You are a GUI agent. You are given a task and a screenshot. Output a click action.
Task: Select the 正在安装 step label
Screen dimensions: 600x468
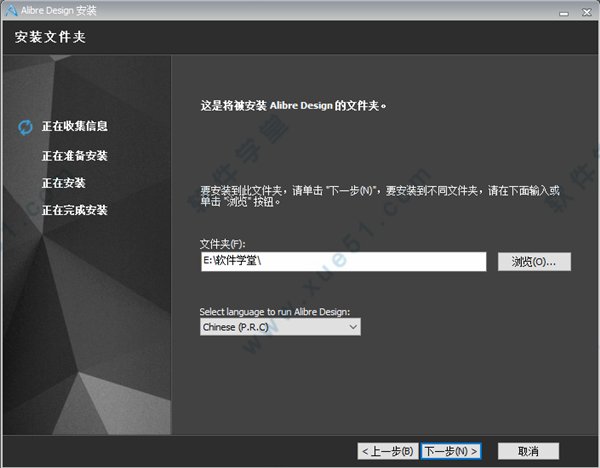point(64,183)
